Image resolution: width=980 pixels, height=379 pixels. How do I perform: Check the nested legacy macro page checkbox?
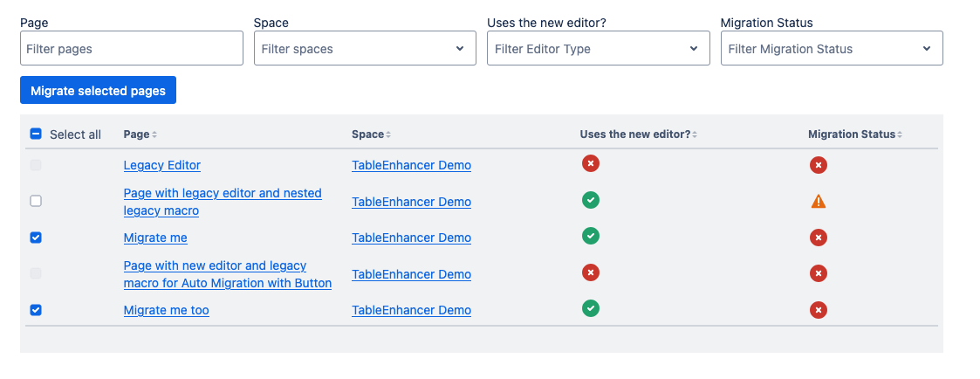pyautogui.click(x=36, y=201)
